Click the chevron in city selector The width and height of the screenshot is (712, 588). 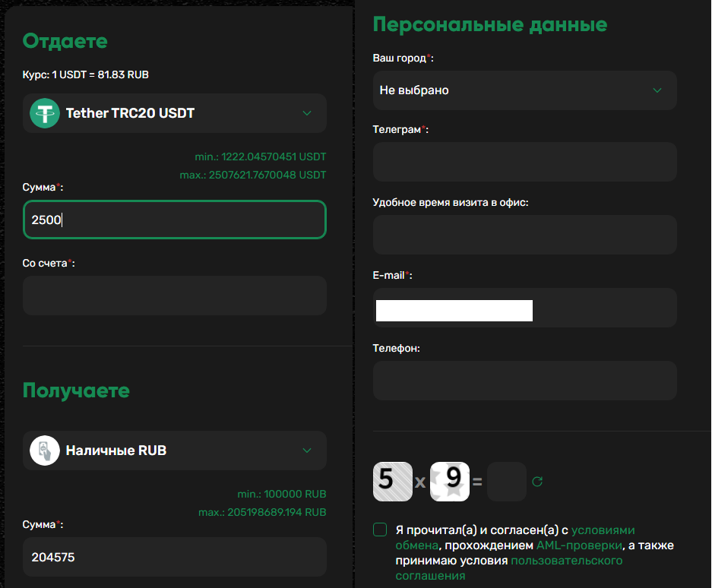pos(657,90)
